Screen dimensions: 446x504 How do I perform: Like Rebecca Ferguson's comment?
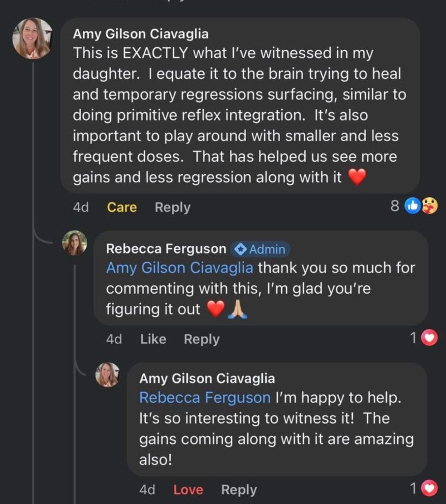tap(153, 339)
